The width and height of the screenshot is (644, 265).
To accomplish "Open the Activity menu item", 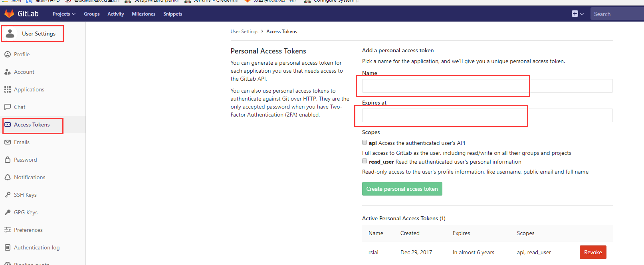I will coord(116,14).
